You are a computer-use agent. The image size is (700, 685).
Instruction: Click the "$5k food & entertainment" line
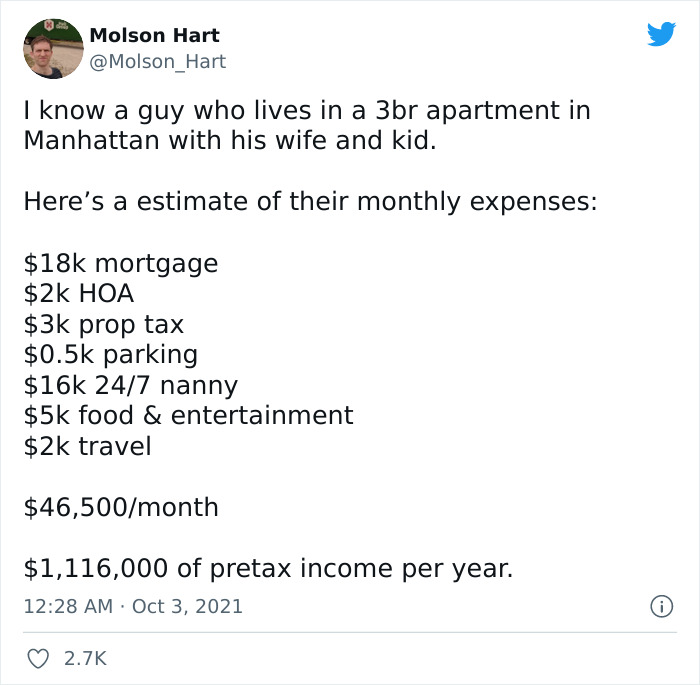pos(188,415)
